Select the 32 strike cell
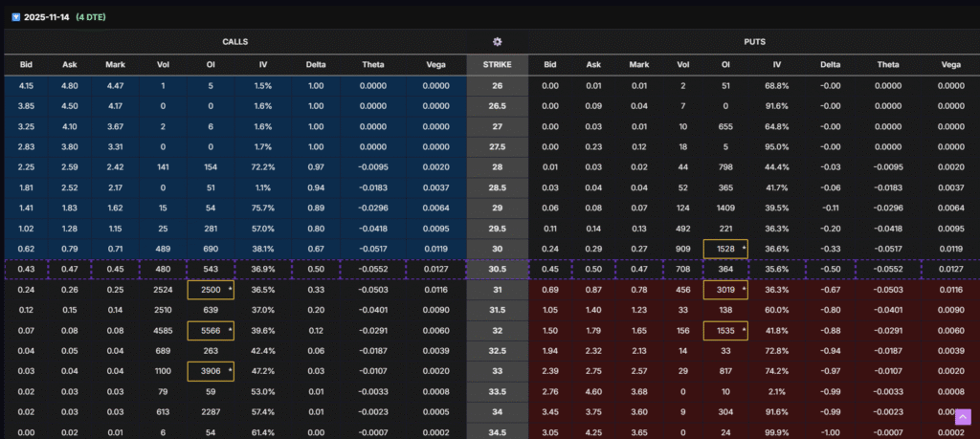 coord(497,330)
